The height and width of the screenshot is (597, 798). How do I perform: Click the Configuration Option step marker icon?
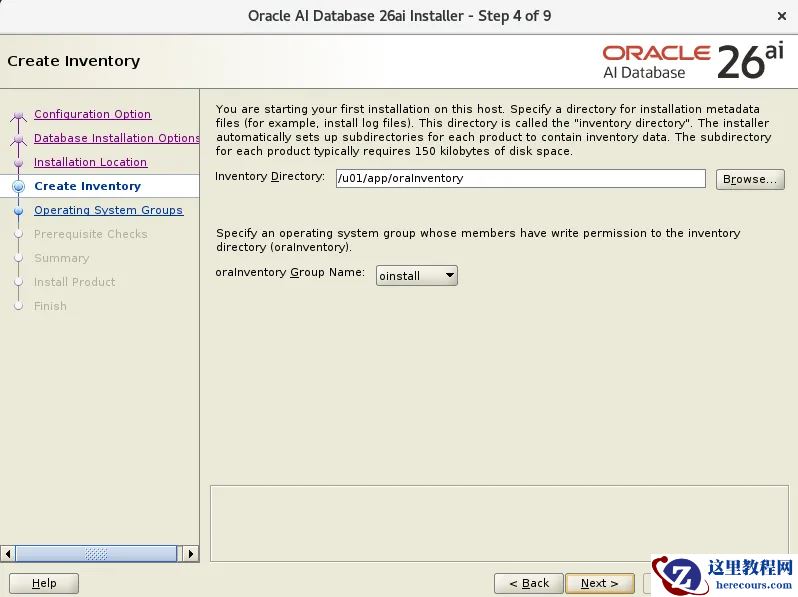point(18,116)
